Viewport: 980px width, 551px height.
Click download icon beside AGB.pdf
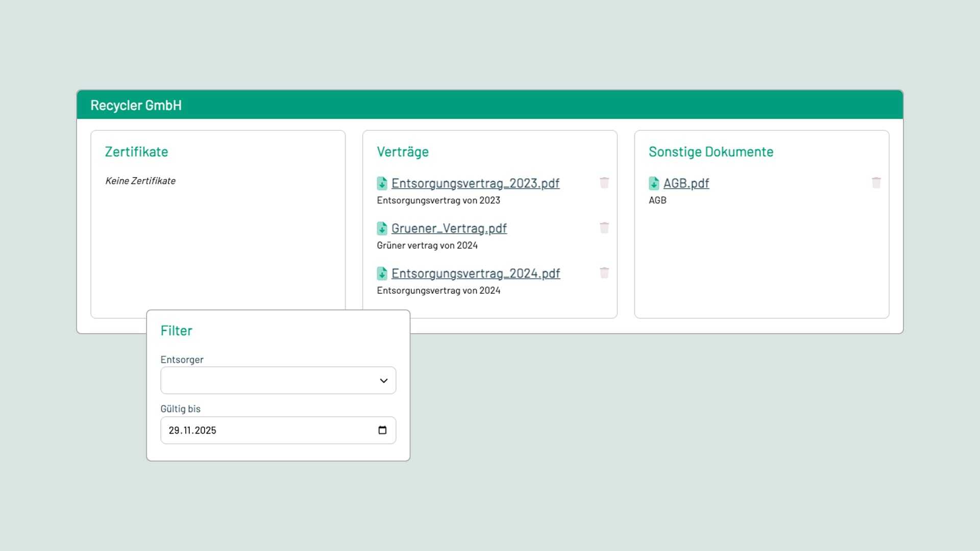click(654, 183)
